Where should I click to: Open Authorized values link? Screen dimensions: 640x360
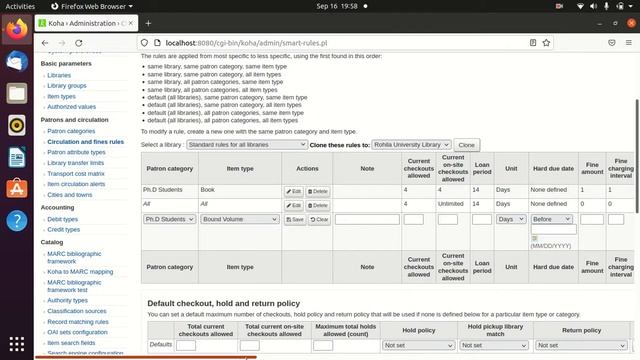pyautogui.click(x=71, y=107)
